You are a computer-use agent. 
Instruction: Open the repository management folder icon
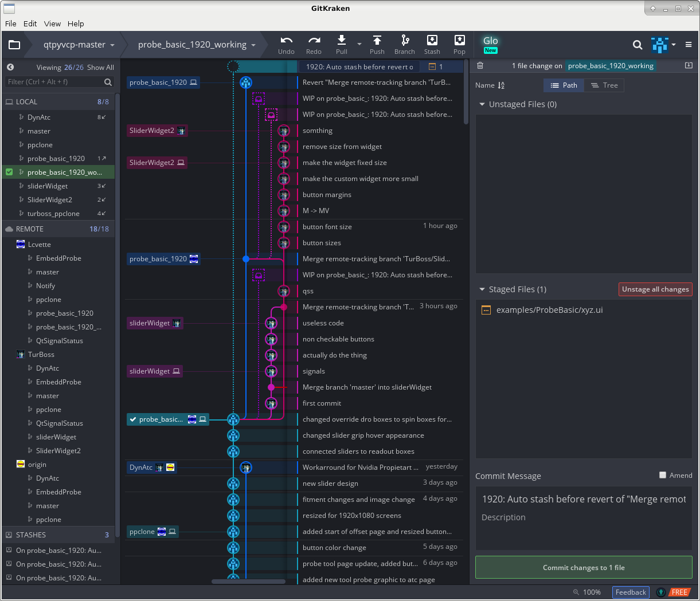14,45
